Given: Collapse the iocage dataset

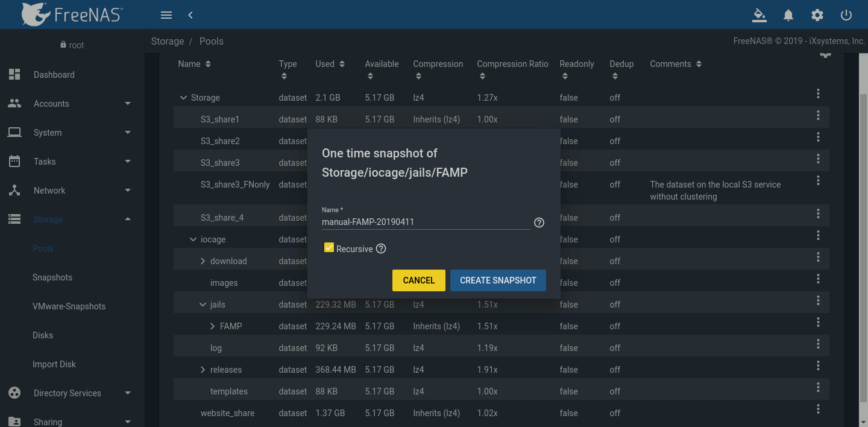Looking at the screenshot, I should (x=193, y=239).
